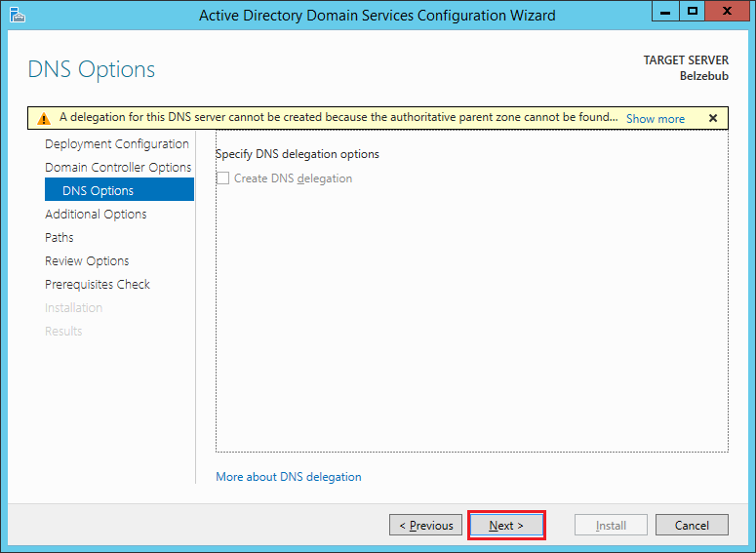Click the disabled Install button

click(611, 525)
